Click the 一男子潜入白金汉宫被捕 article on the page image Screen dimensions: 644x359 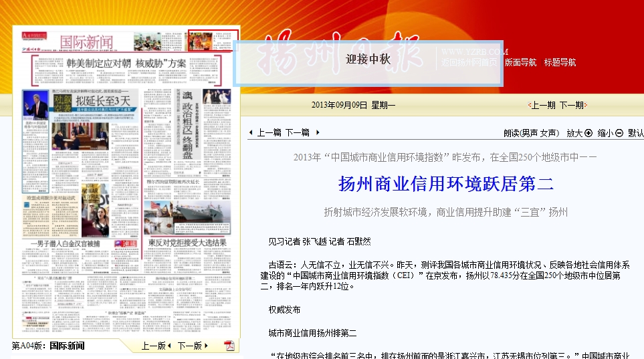coord(66,243)
